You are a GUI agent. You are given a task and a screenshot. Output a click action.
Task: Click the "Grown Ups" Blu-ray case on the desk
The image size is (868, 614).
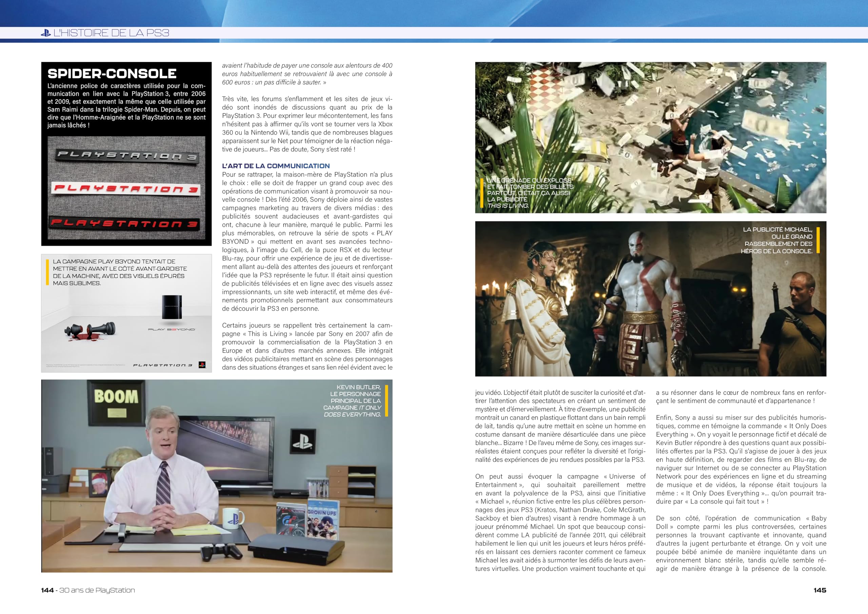(322, 519)
